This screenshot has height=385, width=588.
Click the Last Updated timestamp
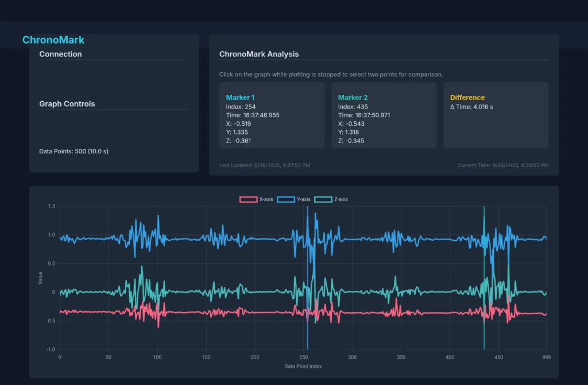[265, 165]
